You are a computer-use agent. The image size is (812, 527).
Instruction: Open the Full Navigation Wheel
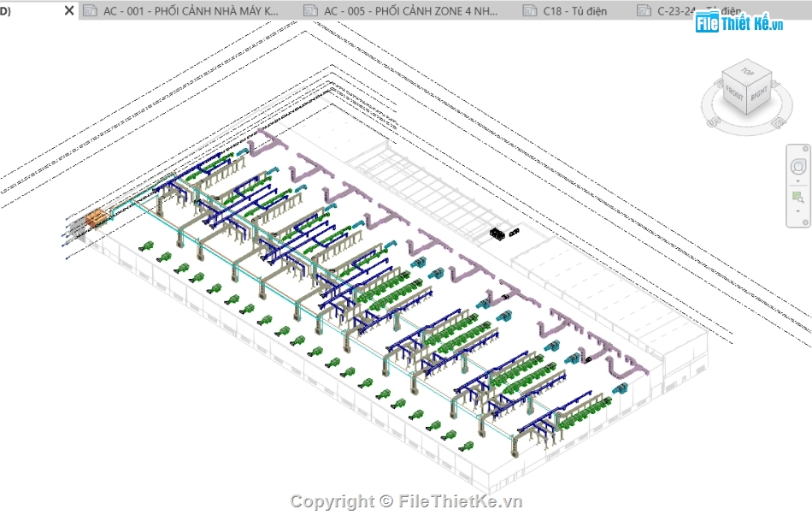[x=798, y=167]
